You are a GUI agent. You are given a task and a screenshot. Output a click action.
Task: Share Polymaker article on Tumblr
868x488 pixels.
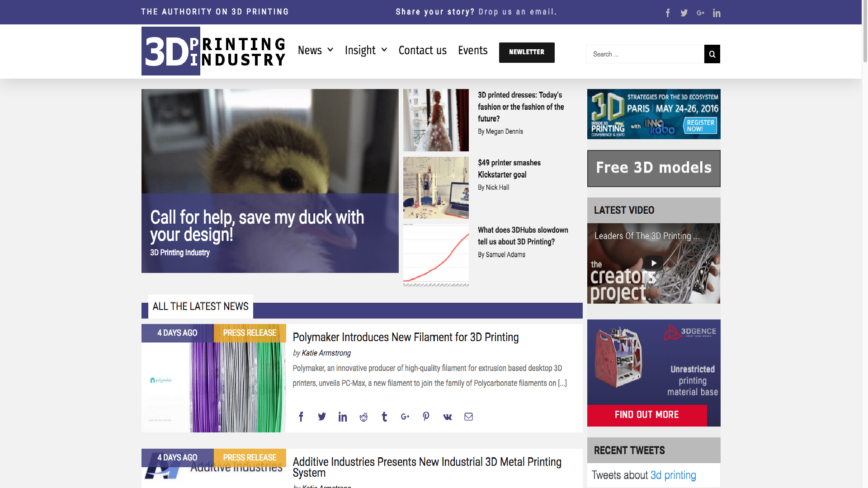tap(384, 417)
